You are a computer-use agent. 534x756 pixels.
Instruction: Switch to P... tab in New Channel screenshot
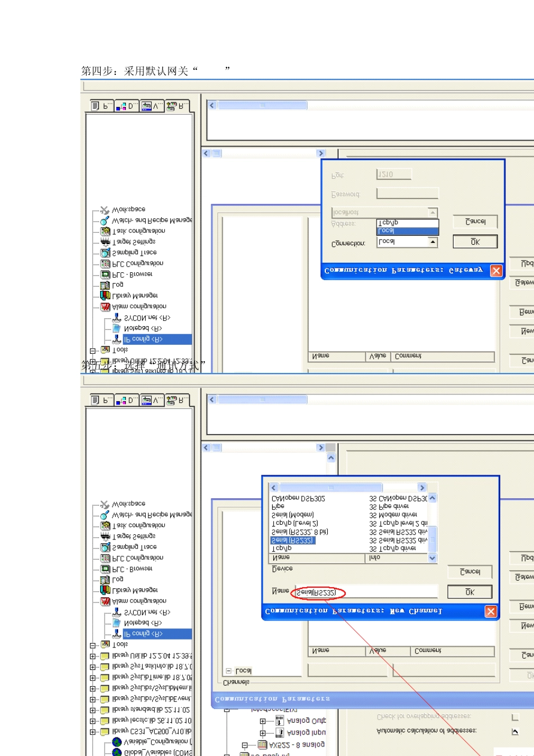(x=102, y=400)
